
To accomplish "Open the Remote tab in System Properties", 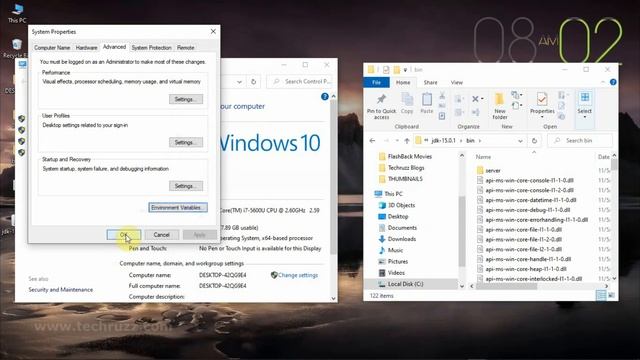I will coord(186,48).
